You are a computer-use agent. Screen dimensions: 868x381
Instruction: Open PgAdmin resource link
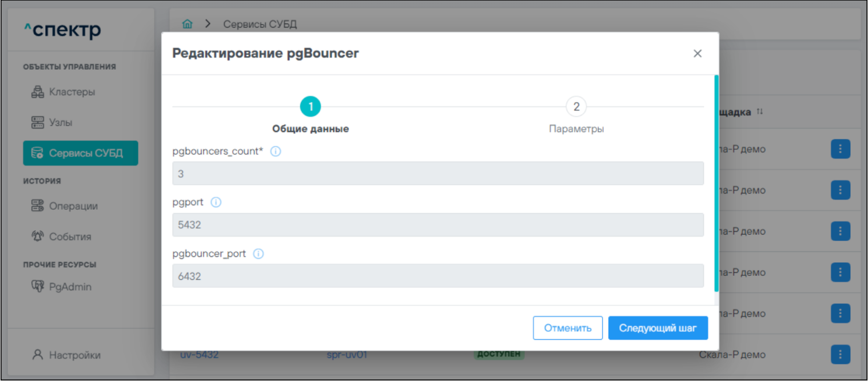pos(70,287)
